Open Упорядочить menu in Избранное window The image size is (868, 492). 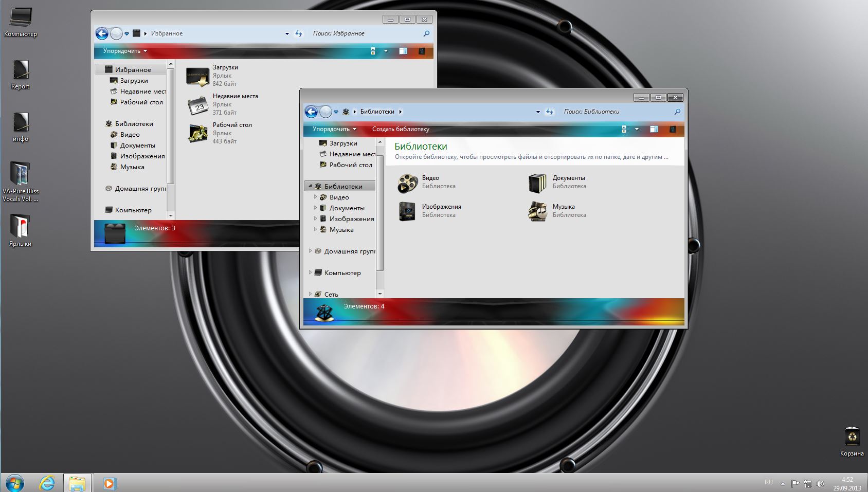[x=125, y=51]
